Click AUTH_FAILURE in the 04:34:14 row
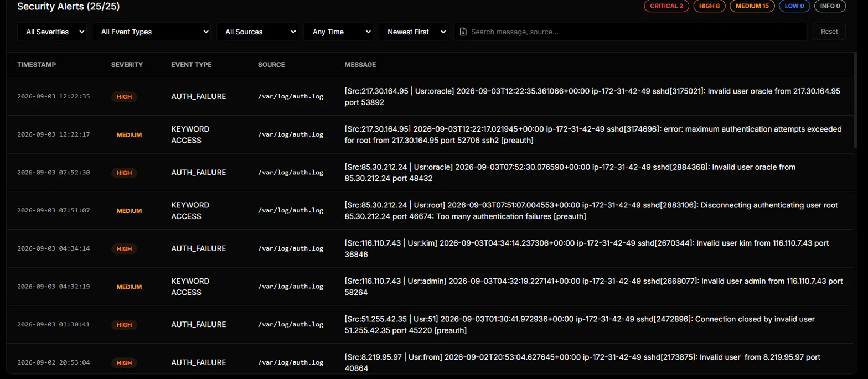The image size is (868, 379). (199, 249)
